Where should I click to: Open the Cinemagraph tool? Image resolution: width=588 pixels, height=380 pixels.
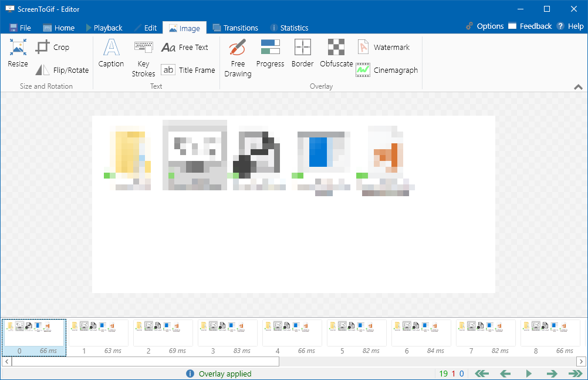point(387,70)
